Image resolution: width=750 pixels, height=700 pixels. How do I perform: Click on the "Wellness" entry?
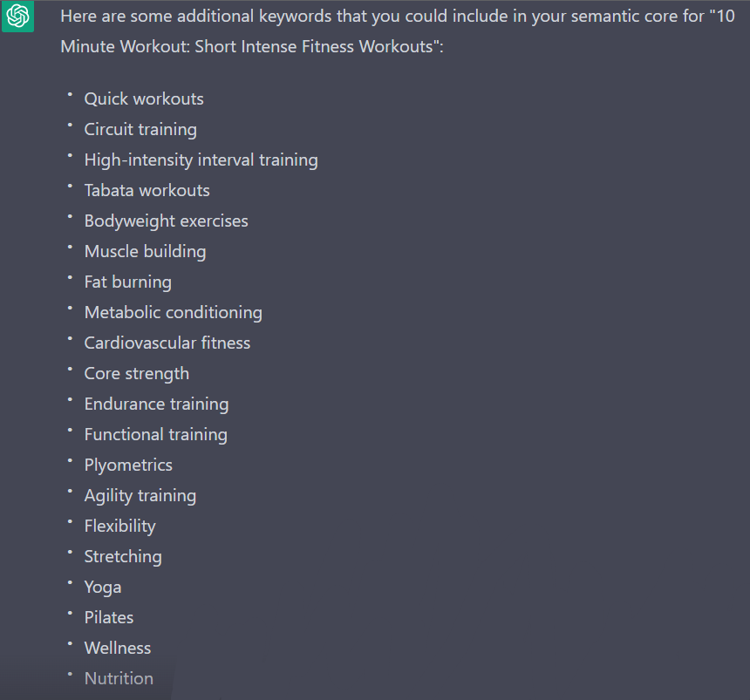[117, 649]
